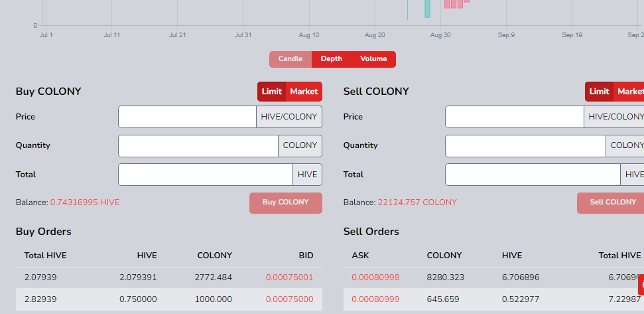The height and width of the screenshot is (314, 644).
Task: Click the Buy Total HIVE field
Action: tap(205, 175)
